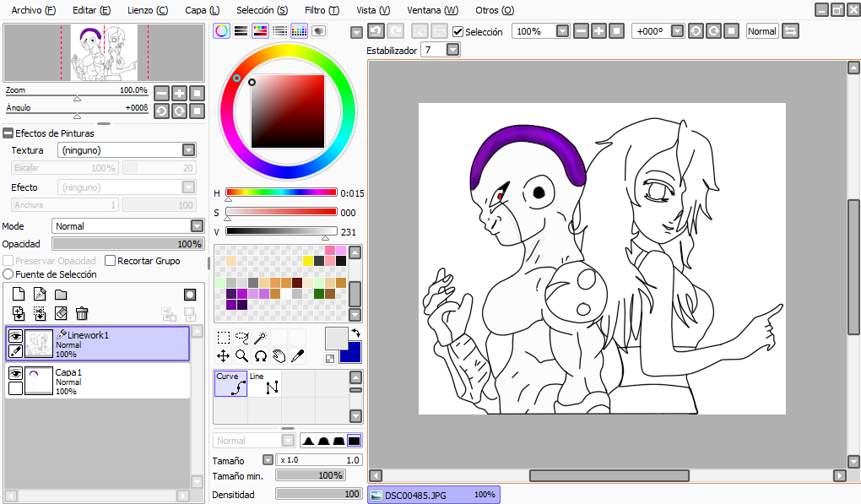Transfer layer down icon

point(19,314)
